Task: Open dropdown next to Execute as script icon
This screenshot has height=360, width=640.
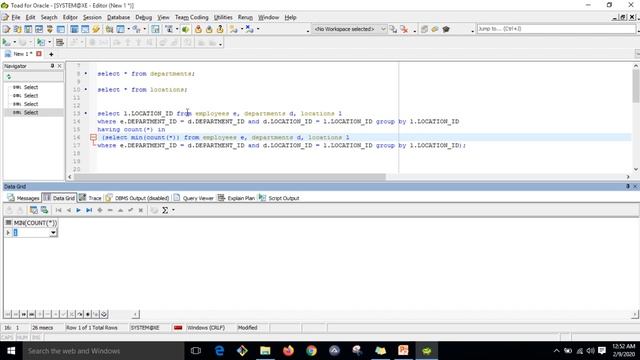Action: [x=50, y=42]
